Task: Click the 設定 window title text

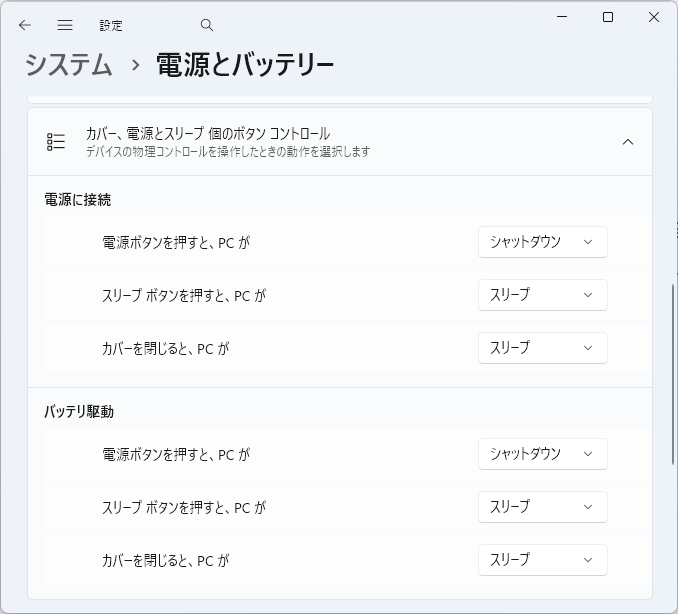Action: (111, 26)
